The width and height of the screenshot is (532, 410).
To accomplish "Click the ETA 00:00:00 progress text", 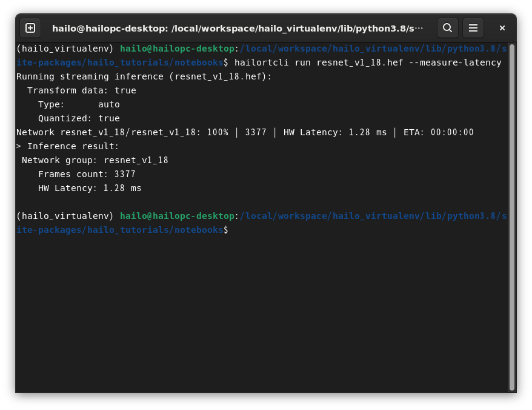I will pyautogui.click(x=438, y=132).
